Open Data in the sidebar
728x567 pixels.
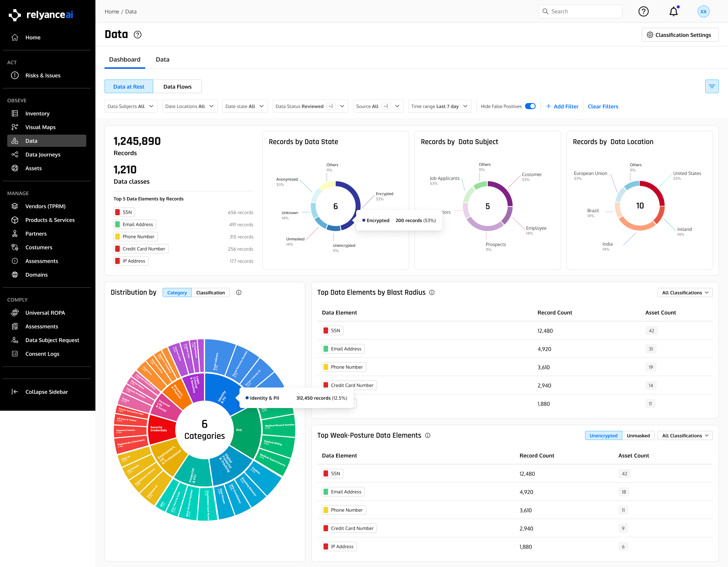coord(47,141)
